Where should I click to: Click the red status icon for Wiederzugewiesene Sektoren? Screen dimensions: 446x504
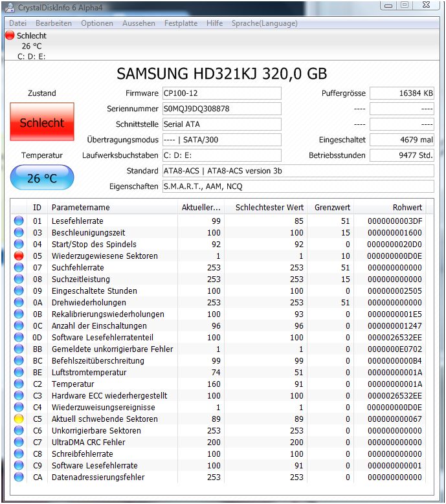click(x=19, y=256)
